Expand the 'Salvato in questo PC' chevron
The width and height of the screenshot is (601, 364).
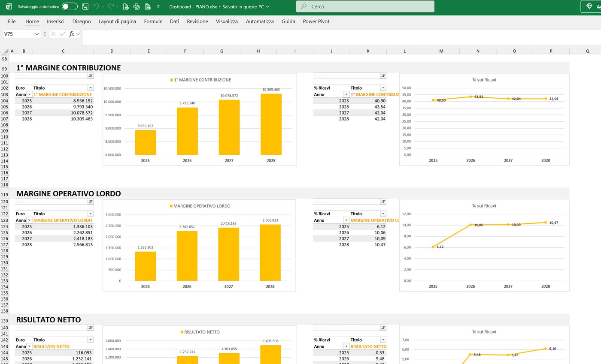click(x=268, y=6)
